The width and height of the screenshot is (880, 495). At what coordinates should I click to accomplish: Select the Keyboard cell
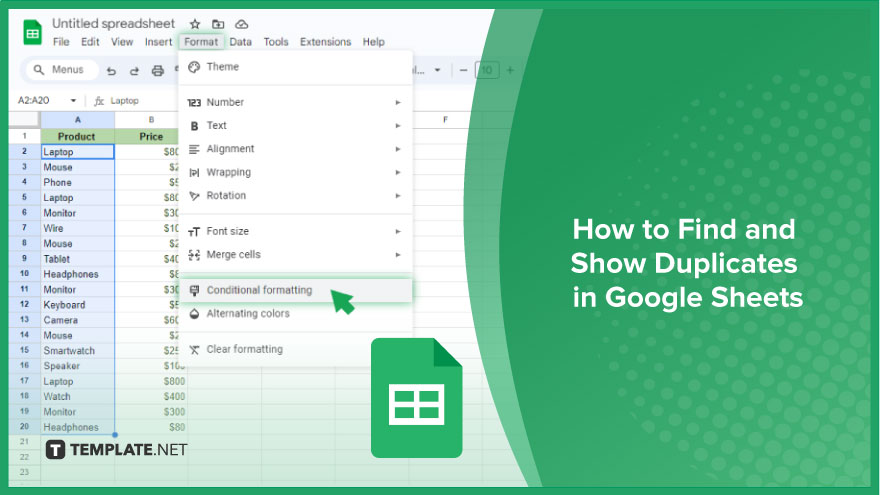click(77, 305)
